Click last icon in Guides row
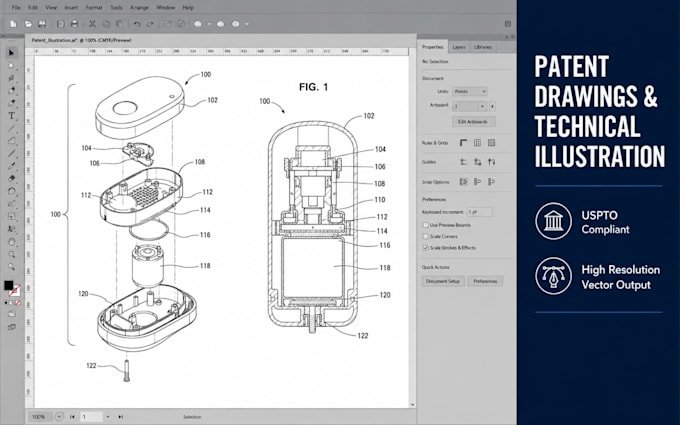Image resolution: width=680 pixels, height=425 pixels. tap(491, 162)
